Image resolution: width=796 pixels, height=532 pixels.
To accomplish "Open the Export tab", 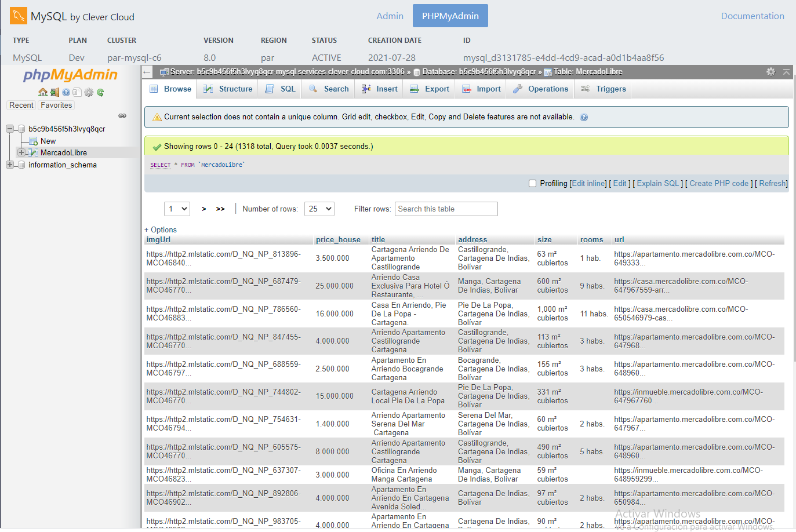I will (x=430, y=89).
